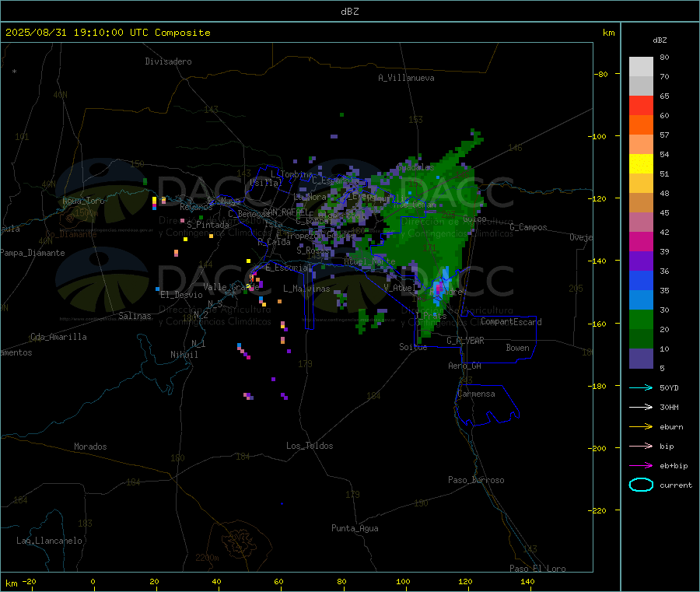The image size is (700, 592).
Task: Click the 45 dBZ brown-orange swatch
Action: click(641, 203)
